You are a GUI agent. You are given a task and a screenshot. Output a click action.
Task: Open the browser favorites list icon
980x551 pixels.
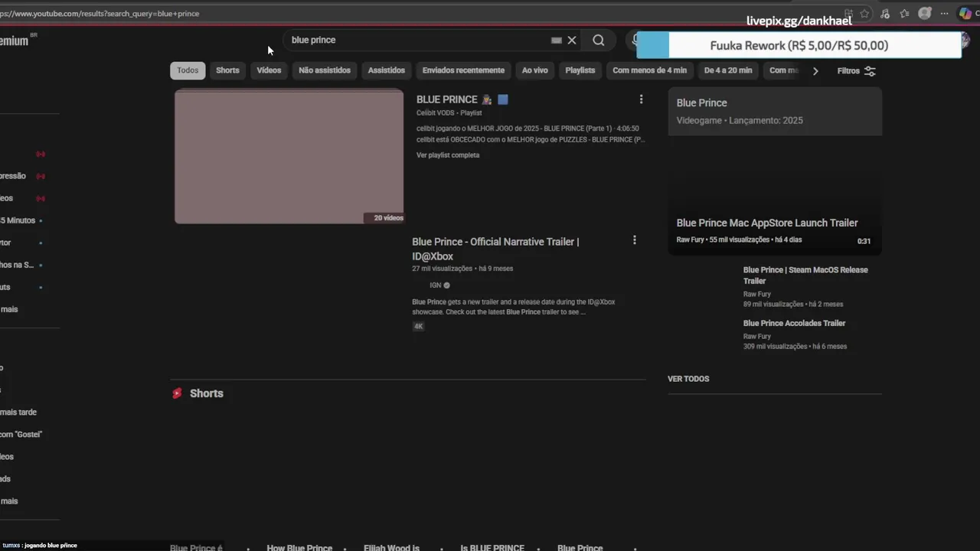coord(905,14)
